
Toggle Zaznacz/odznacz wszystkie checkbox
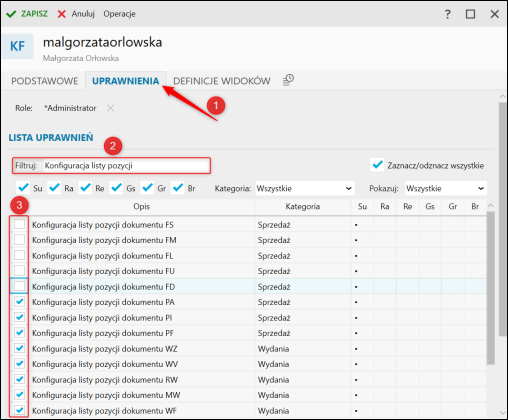tap(377, 165)
